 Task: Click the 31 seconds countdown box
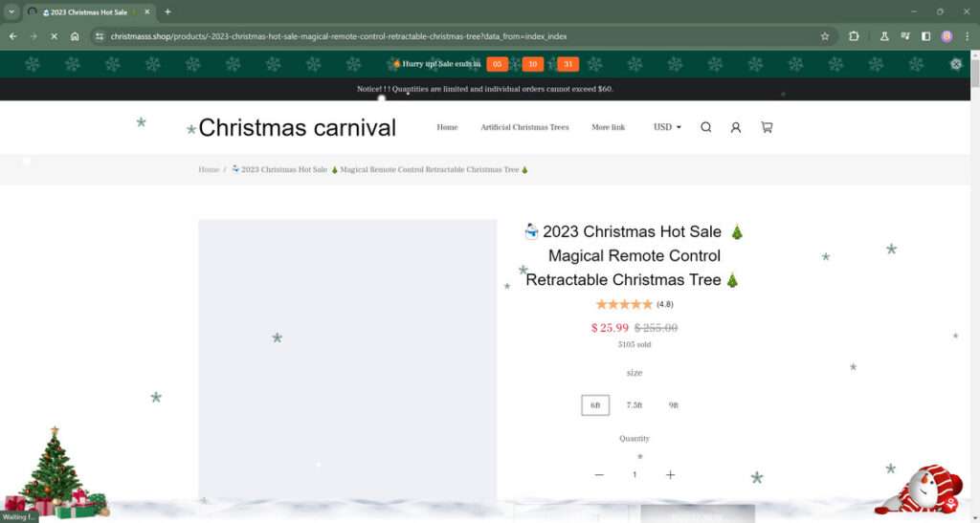568,64
